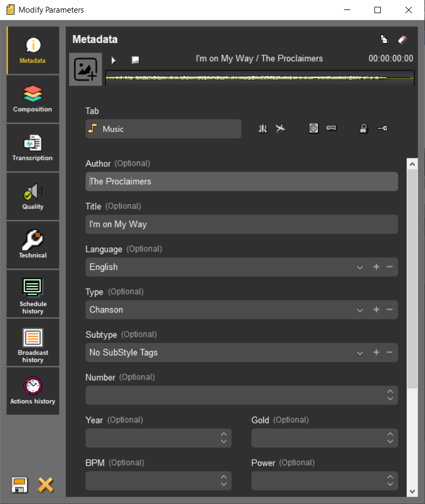Viewport: 425px width, 504px height.
Task: Click the audio waveform timeline
Action: pos(259,78)
